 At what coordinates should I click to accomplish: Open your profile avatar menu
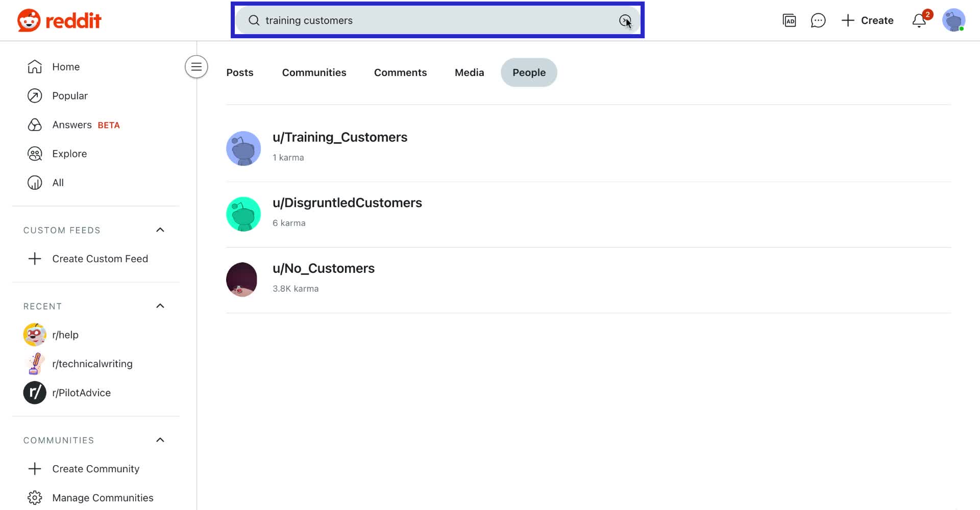click(x=953, y=20)
